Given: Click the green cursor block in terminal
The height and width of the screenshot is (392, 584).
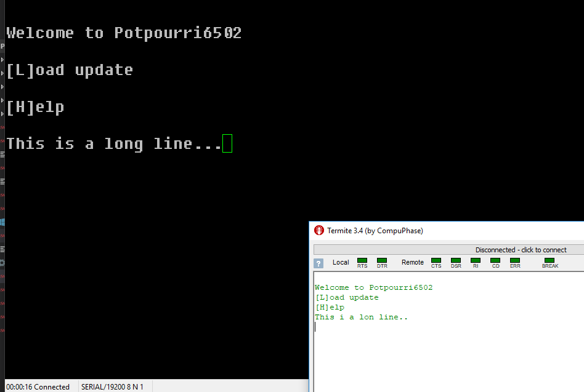Looking at the screenshot, I should coord(227,144).
